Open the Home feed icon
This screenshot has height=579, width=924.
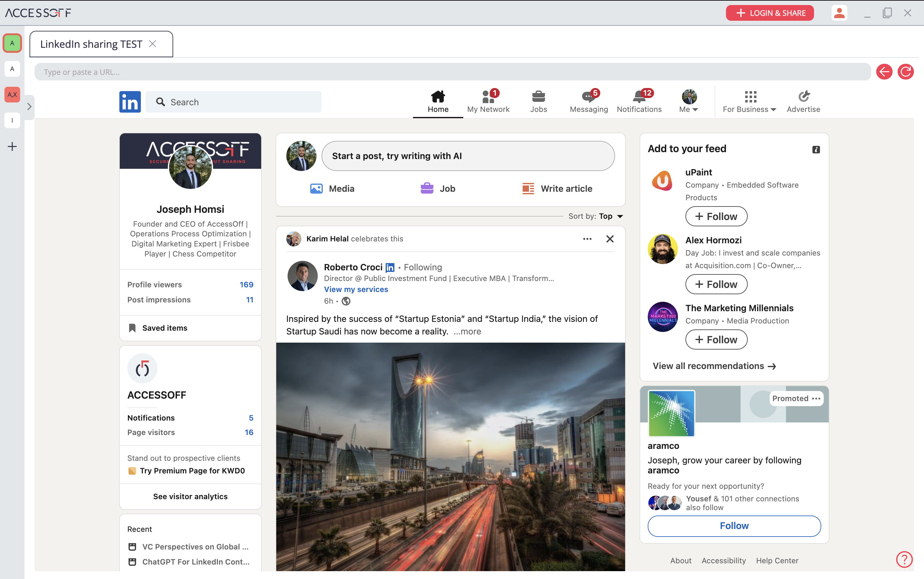click(438, 96)
